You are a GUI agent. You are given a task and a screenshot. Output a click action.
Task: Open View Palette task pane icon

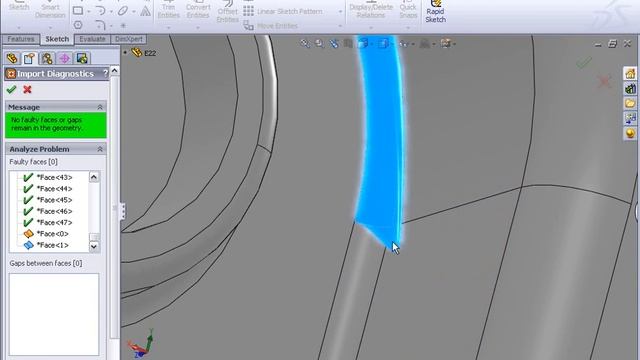[630, 118]
